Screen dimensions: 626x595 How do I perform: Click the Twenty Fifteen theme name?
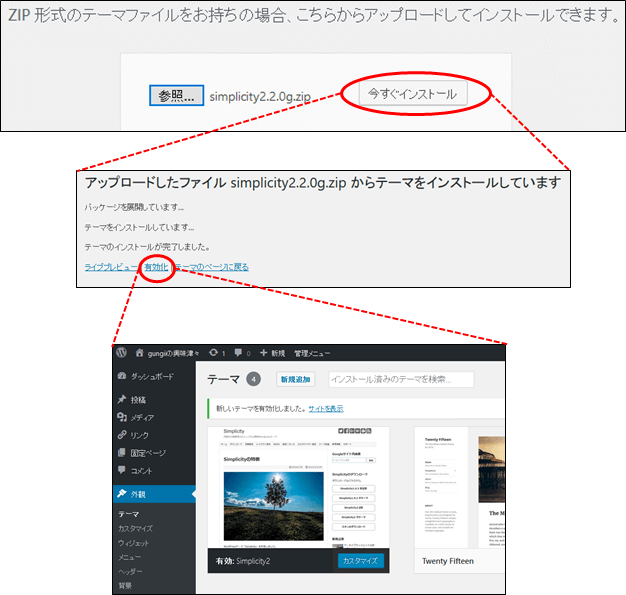pos(448,561)
